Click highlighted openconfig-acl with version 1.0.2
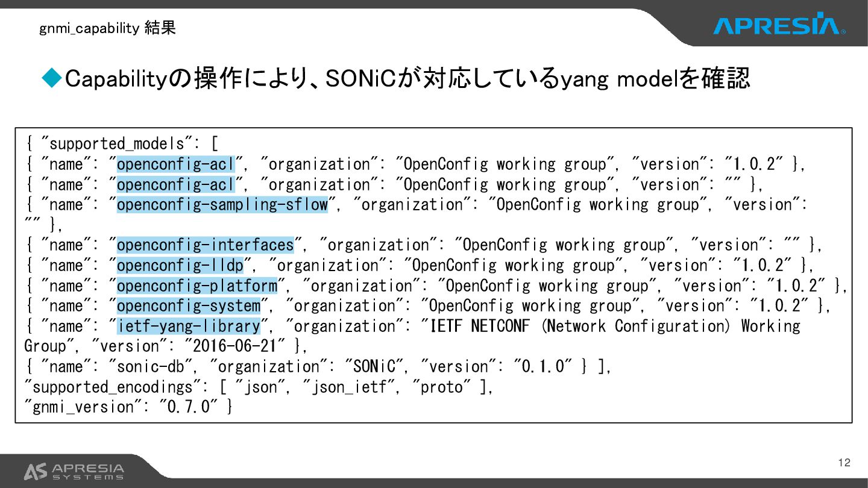Screen dimensions: 868x488 175,164
